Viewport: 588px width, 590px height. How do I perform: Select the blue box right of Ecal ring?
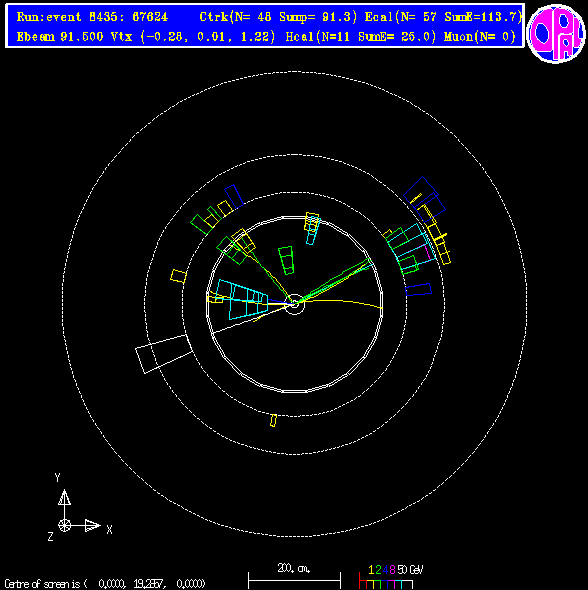click(x=418, y=289)
